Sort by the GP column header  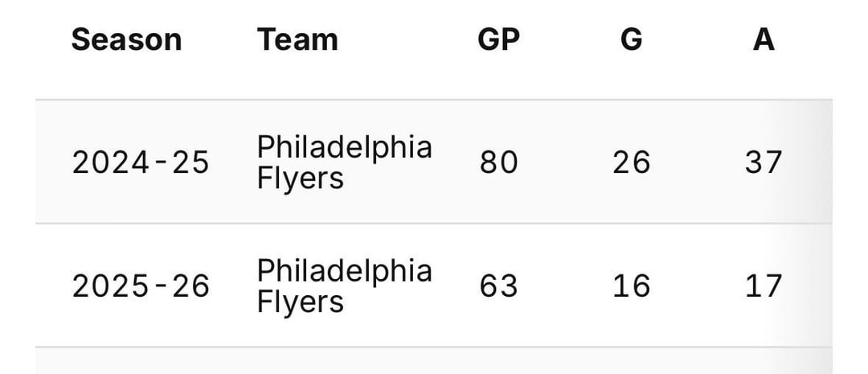[498, 39]
